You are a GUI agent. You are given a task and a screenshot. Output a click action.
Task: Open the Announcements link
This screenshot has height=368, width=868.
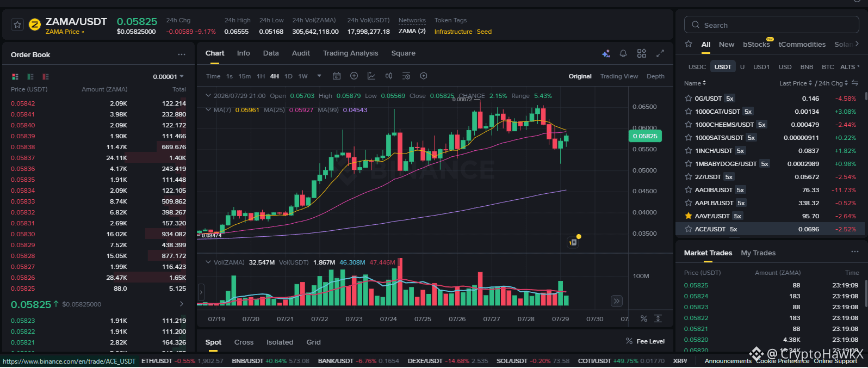click(x=728, y=361)
